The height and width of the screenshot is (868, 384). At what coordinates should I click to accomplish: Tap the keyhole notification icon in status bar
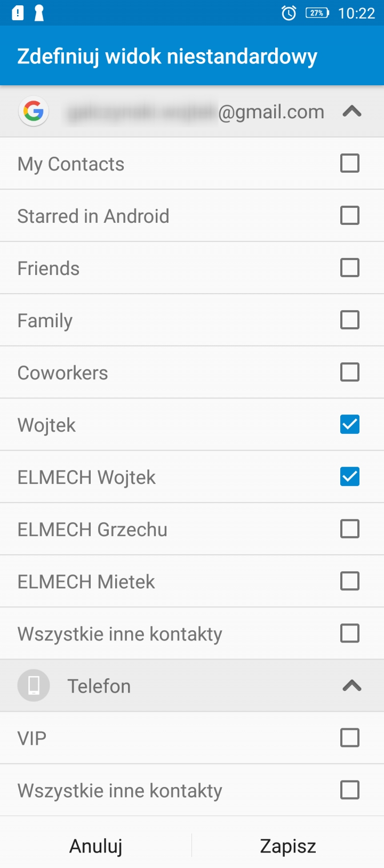point(39,13)
